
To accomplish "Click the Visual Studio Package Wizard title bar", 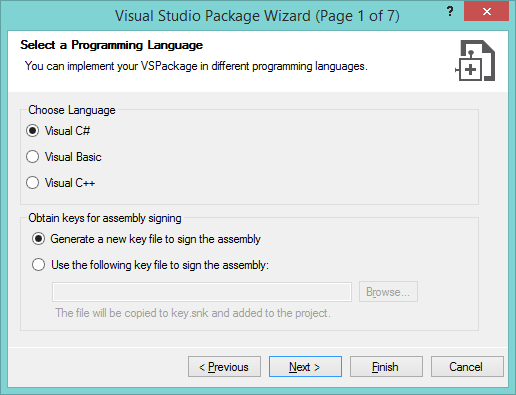I will coord(257,16).
